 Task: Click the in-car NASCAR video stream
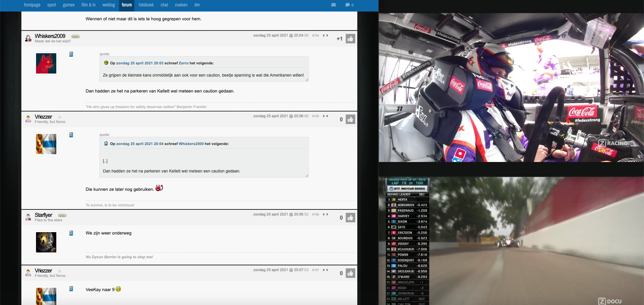(511, 87)
